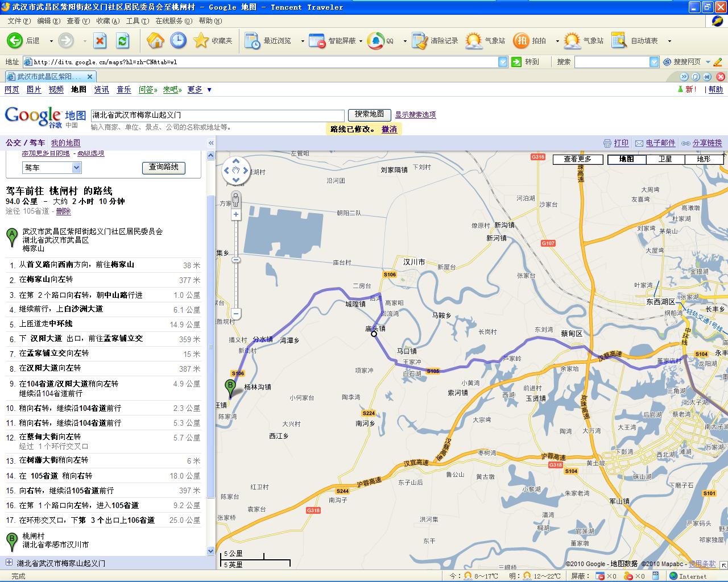Image resolution: width=728 pixels, height=582 pixels.
Task: Launch the QQ toolbar icon
Action: [375, 40]
